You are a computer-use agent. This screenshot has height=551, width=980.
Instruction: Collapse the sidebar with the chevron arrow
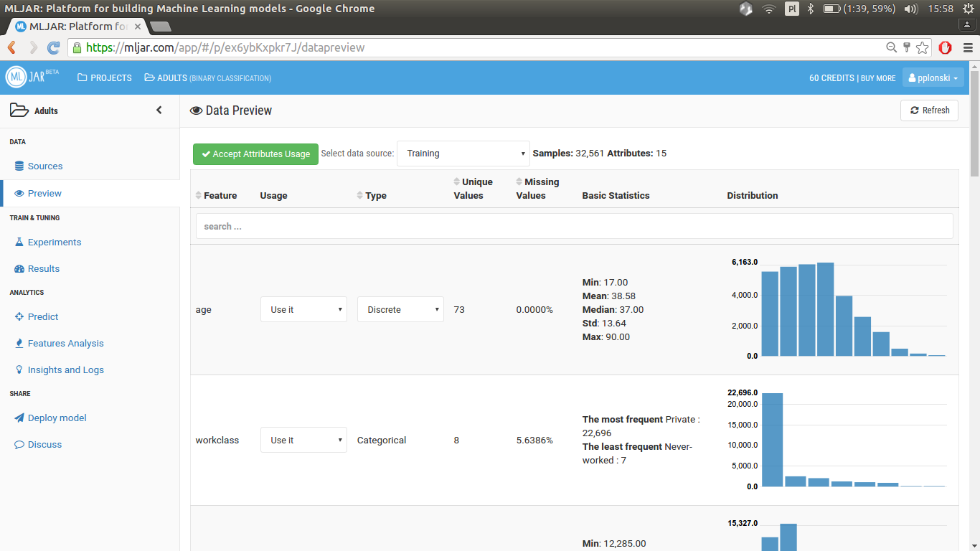[159, 110]
